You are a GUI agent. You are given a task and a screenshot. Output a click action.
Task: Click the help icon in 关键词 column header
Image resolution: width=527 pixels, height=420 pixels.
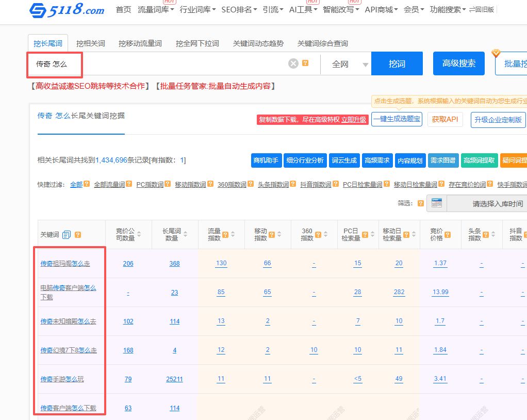point(78,235)
